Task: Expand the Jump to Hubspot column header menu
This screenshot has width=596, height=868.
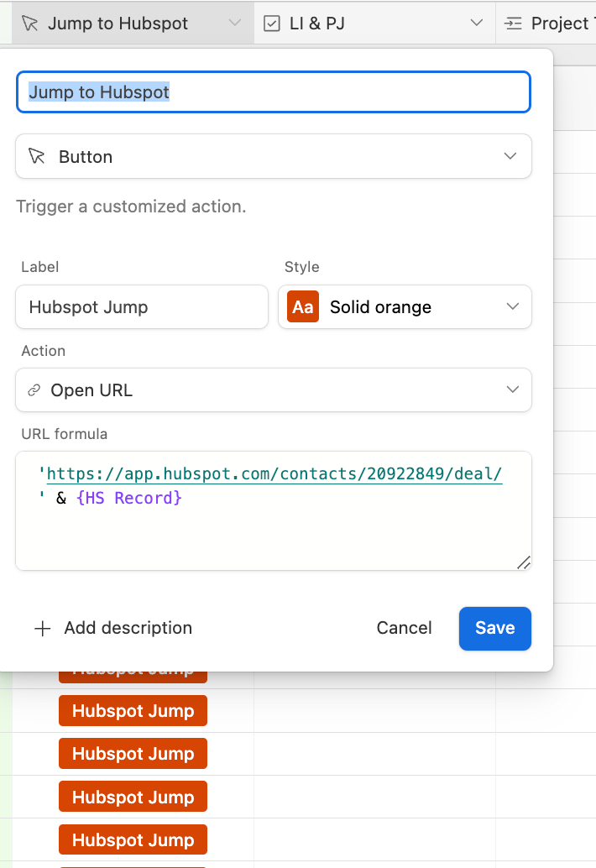Action: click(235, 24)
